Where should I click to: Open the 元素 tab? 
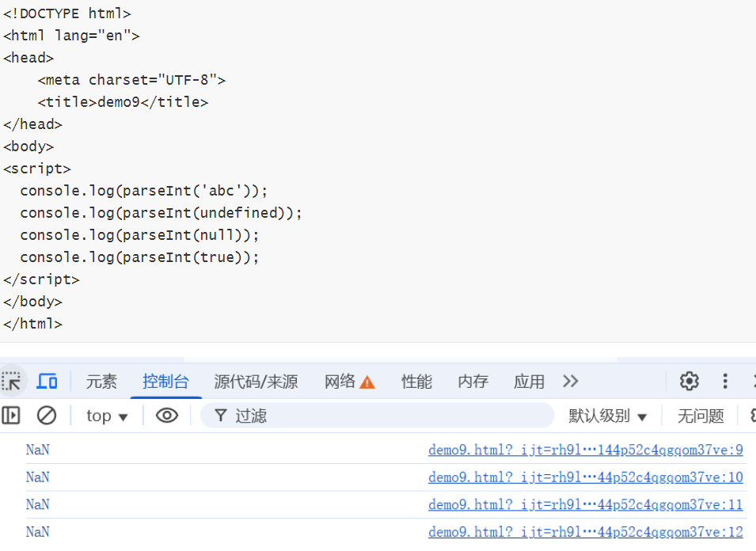pyautogui.click(x=101, y=382)
